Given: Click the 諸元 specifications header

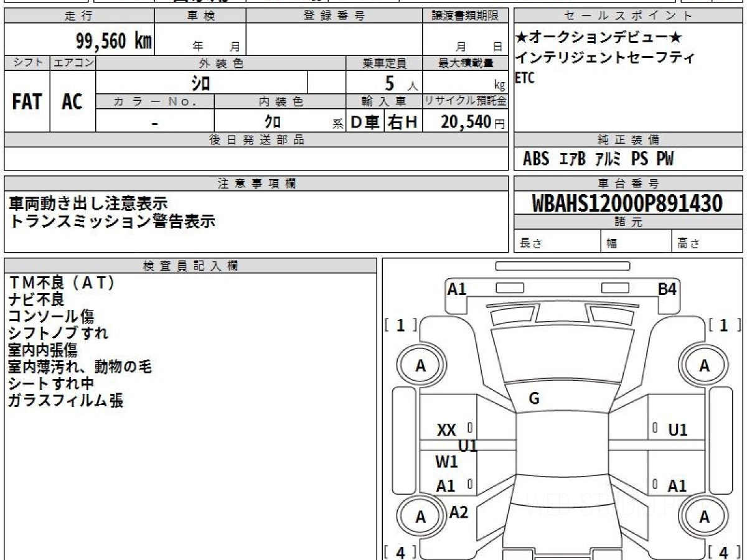Looking at the screenshot, I should pos(629,223).
